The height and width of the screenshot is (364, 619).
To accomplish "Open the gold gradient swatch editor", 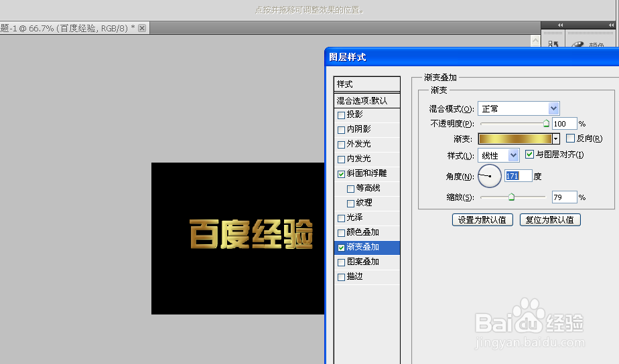I will click(514, 139).
